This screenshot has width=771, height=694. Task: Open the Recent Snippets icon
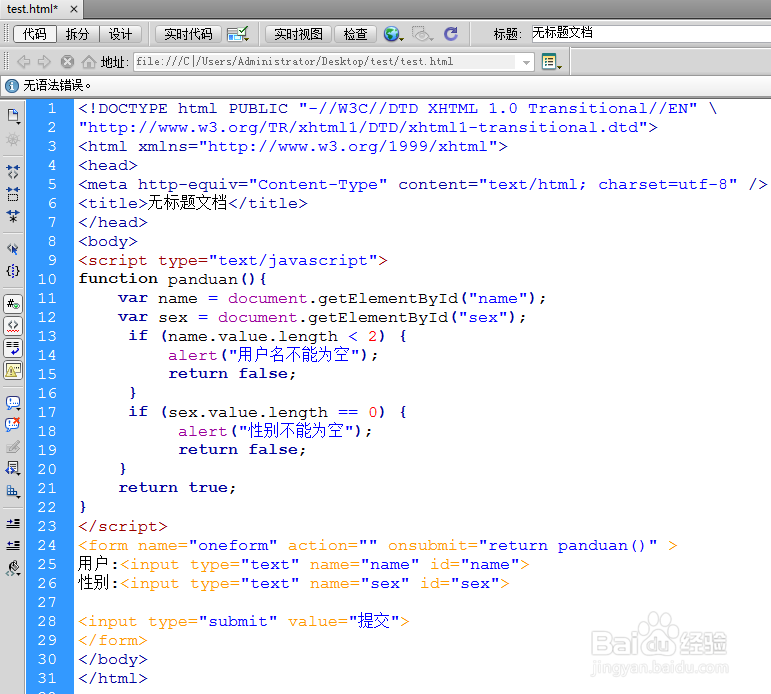[x=13, y=469]
